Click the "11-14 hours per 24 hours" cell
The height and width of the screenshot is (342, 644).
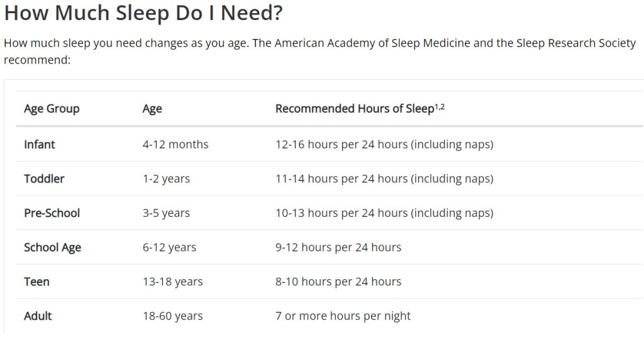pos(384,179)
